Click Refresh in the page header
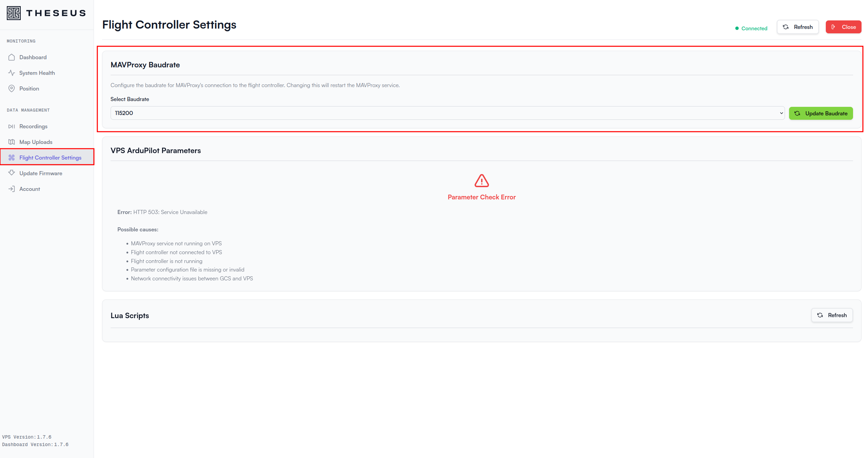The image size is (868, 458). coord(797,27)
